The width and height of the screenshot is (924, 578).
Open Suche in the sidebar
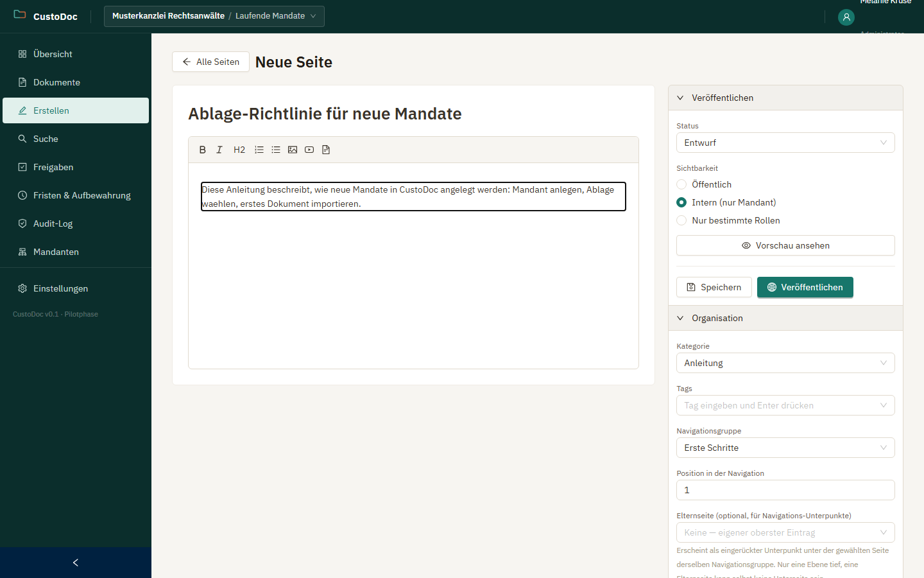click(76, 139)
